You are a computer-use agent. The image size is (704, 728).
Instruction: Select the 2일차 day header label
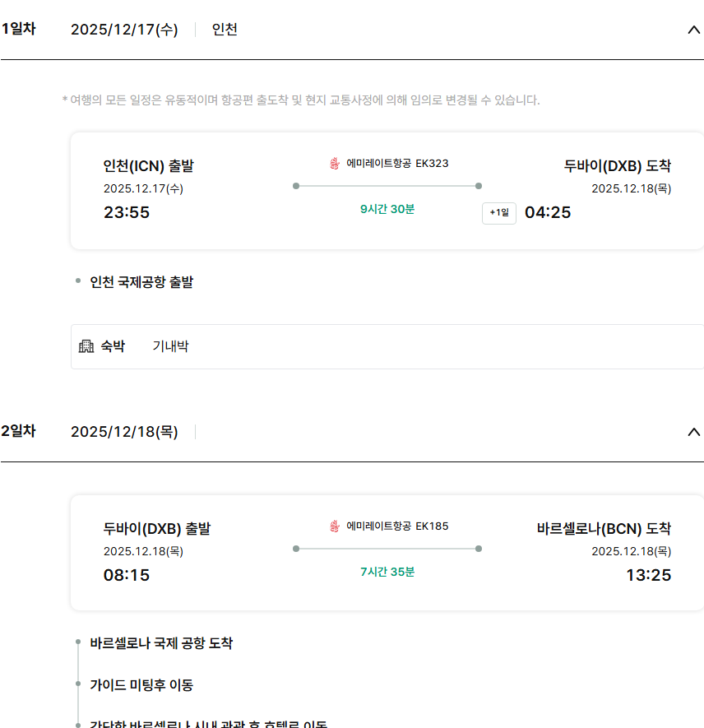[x=18, y=431]
